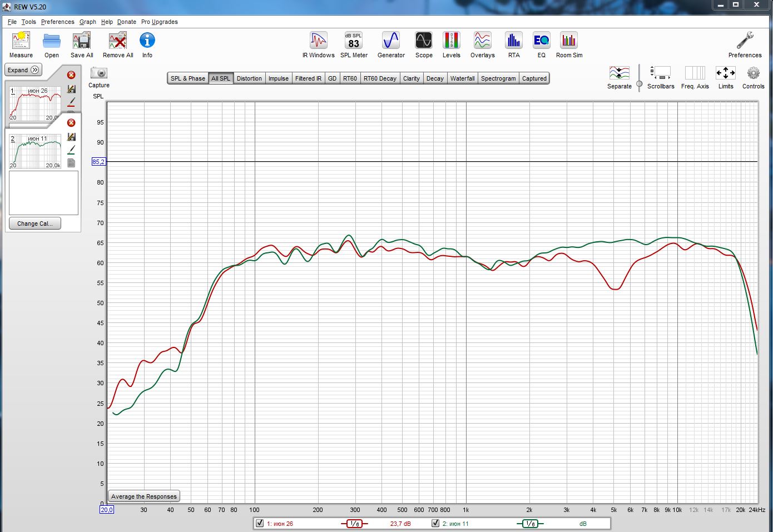Launch the signal Generator
Image resolution: width=773 pixels, height=532 pixels.
391,41
